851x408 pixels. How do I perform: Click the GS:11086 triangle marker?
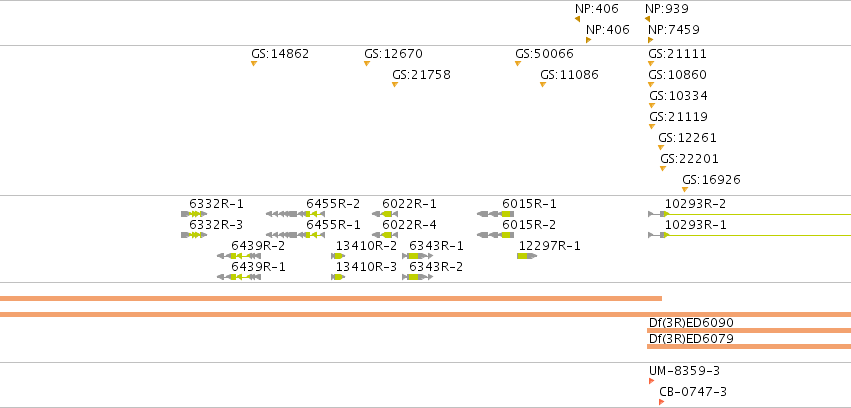coord(543,85)
